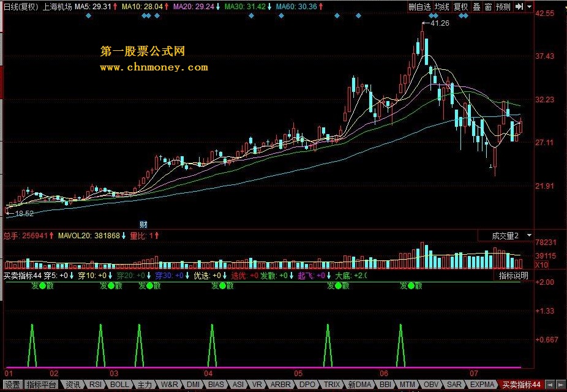Switch to the SAR indicator tab

pyautogui.click(x=454, y=385)
